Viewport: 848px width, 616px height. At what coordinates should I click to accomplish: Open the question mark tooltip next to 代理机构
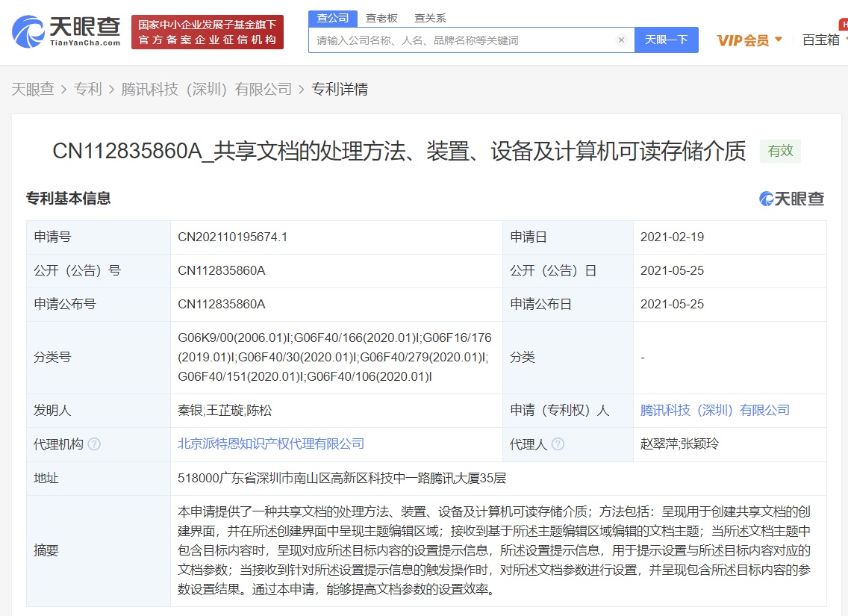tap(94, 444)
